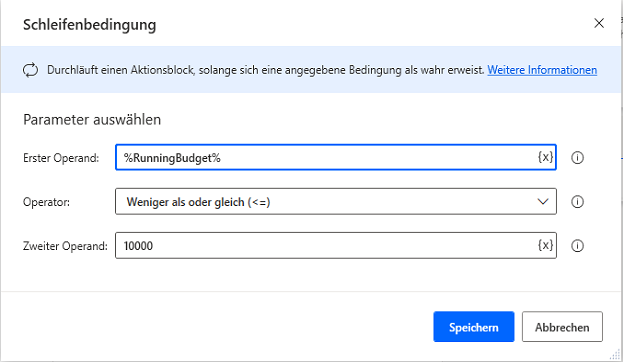Save the loop condition with Speichern

[474, 327]
